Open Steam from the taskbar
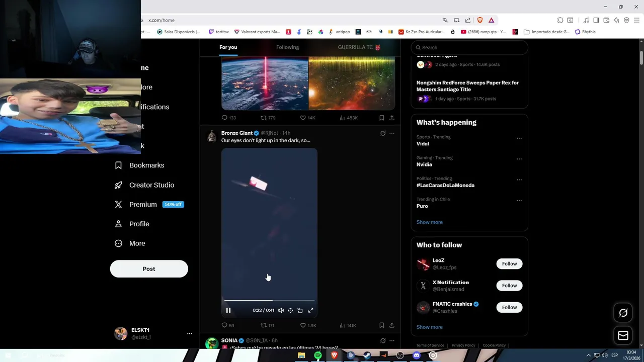This screenshot has height=362, width=644. [x=367, y=355]
